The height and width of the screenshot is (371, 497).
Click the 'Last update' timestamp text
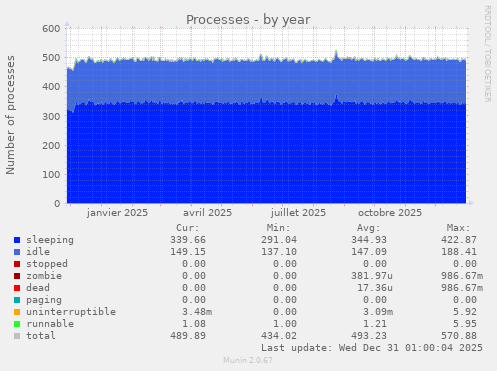click(372, 348)
